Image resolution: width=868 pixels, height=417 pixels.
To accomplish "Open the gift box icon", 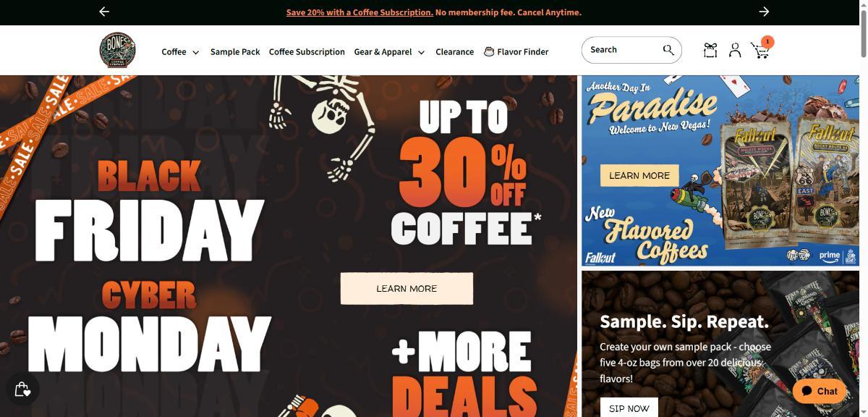I will [710, 50].
